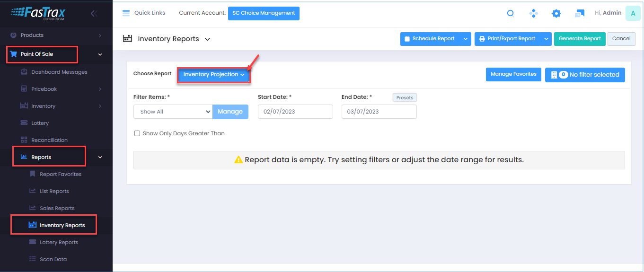Click the Presets button near End Date
644x272 pixels.
(x=404, y=97)
